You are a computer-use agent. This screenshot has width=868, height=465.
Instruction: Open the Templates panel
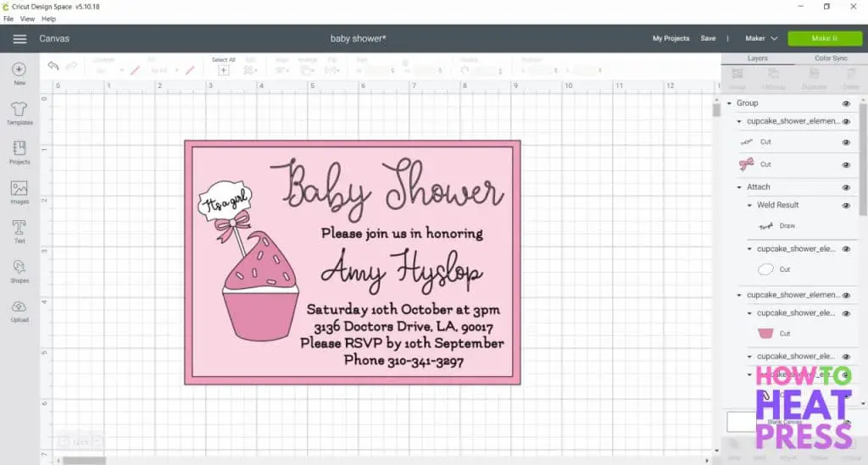(19, 109)
